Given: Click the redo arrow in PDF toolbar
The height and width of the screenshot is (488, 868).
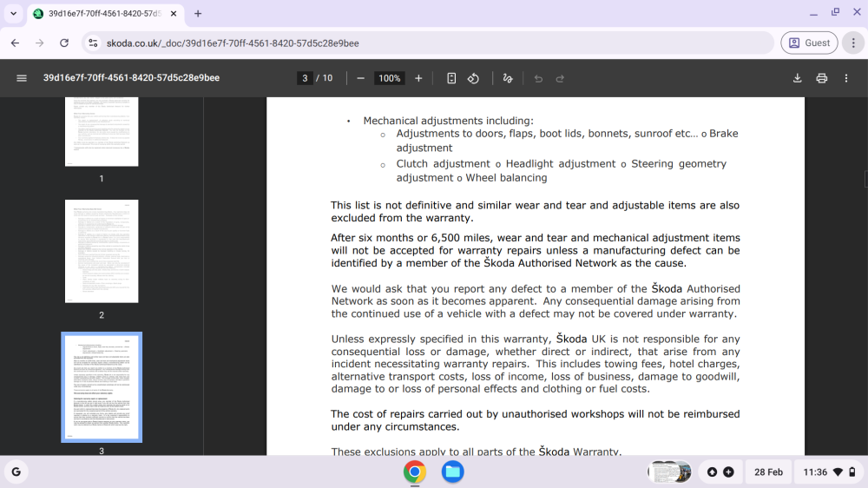Looking at the screenshot, I should pyautogui.click(x=560, y=79).
